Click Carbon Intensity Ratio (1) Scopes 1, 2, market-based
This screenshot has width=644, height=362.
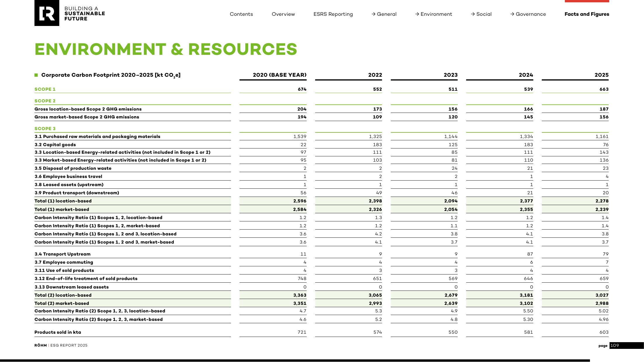[x=97, y=226]
